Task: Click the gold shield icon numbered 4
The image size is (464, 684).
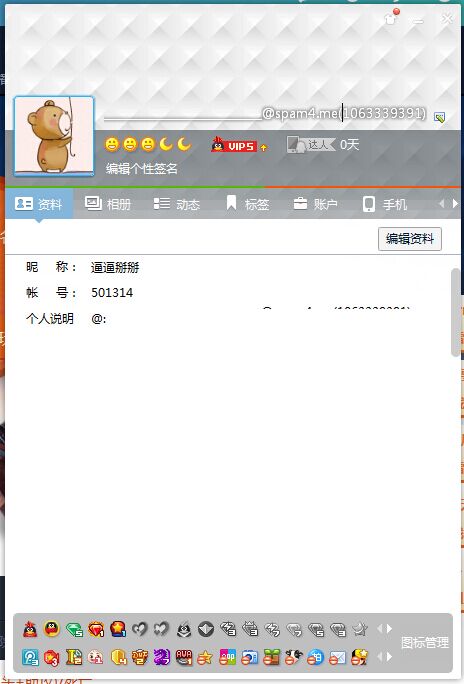Action: pyautogui.click(x=118, y=657)
